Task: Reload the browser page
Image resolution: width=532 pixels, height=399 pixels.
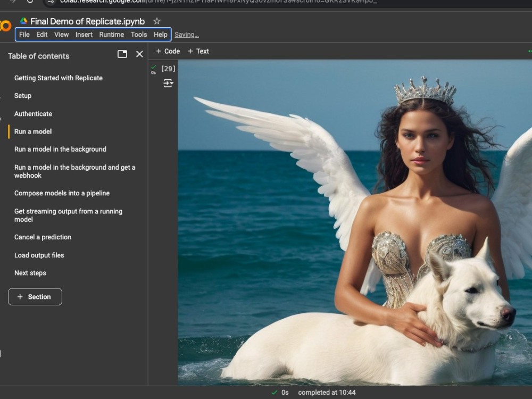Action: click(30, 2)
